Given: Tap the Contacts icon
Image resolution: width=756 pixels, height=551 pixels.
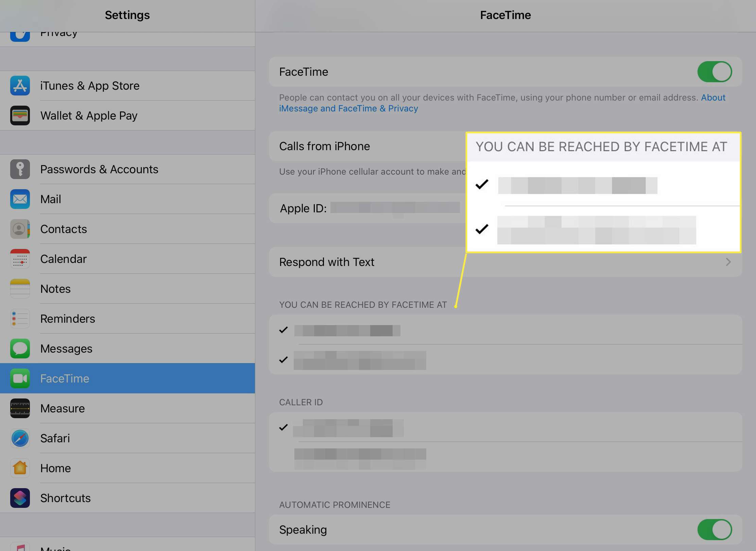Looking at the screenshot, I should [x=20, y=229].
